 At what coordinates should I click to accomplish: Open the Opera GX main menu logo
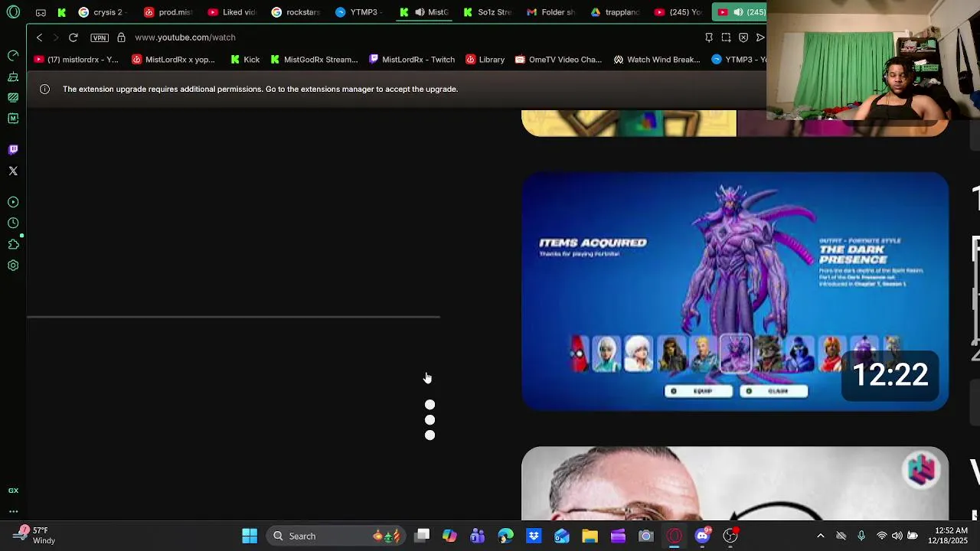point(13,12)
